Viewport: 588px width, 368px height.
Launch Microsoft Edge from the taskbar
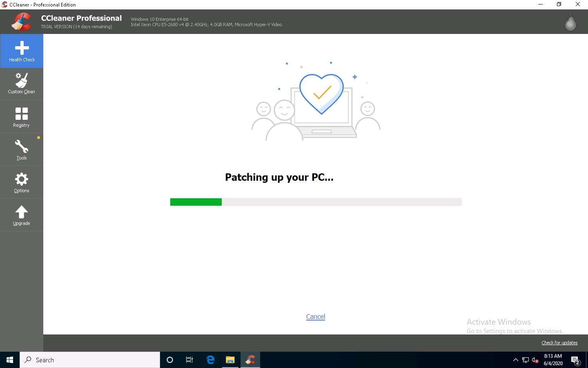(210, 360)
